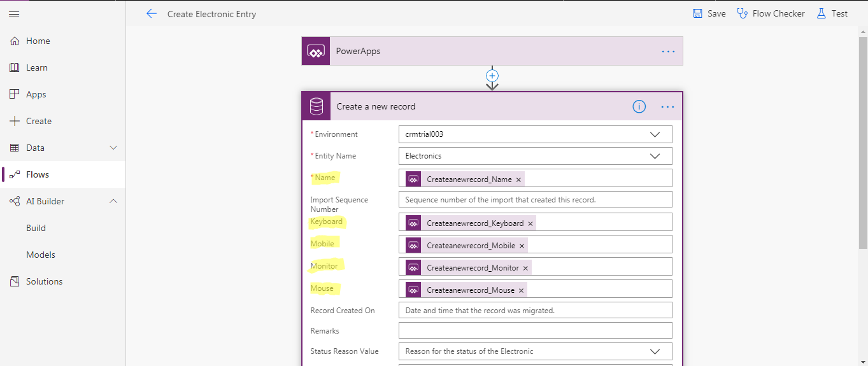Click the Record Created On label
This screenshot has height=366, width=868.
(x=343, y=311)
